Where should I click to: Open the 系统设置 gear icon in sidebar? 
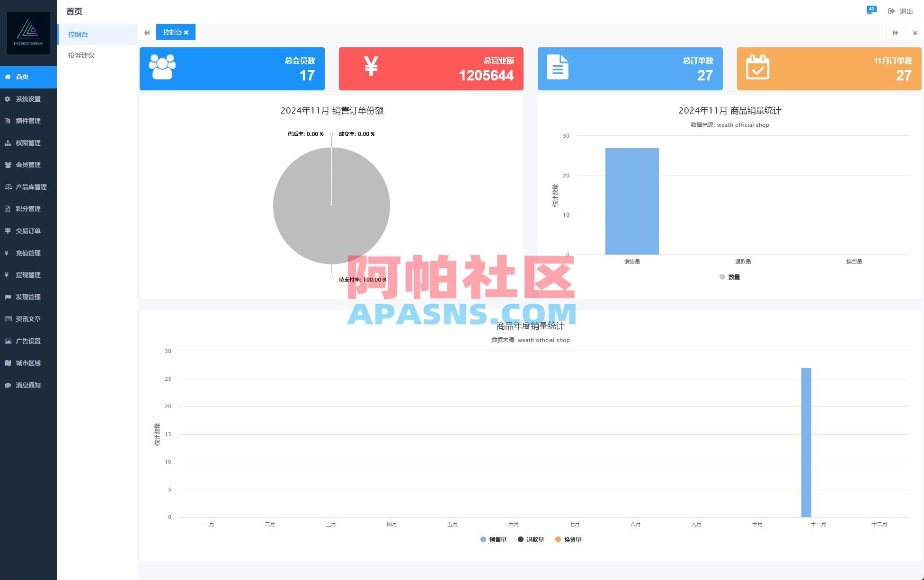(7, 99)
